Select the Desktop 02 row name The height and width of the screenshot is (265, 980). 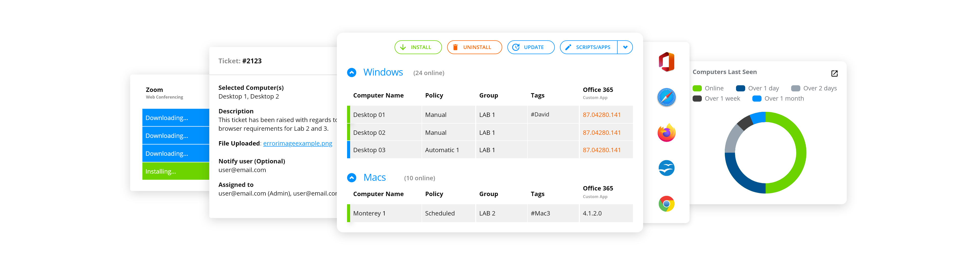(369, 132)
